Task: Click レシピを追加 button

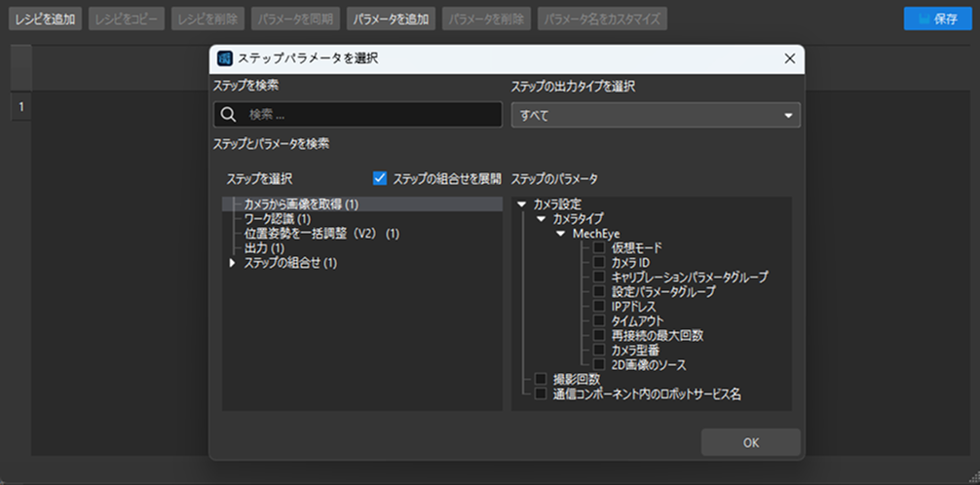Action: 45,19
